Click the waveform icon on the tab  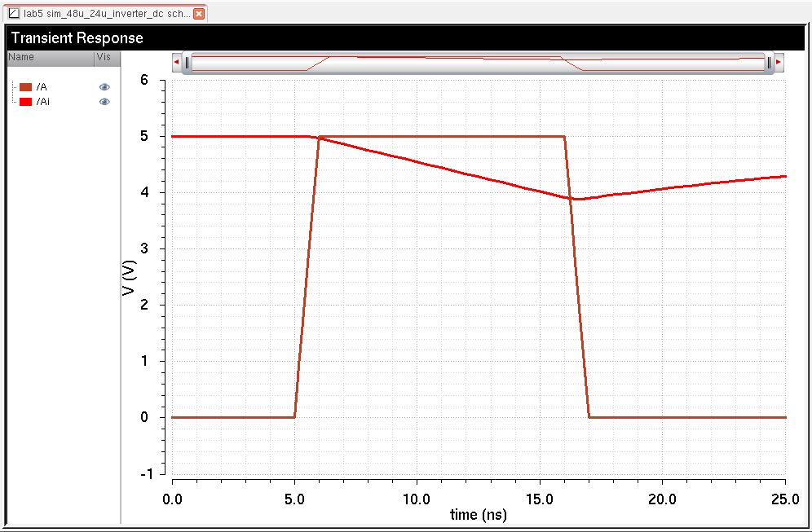[14, 14]
